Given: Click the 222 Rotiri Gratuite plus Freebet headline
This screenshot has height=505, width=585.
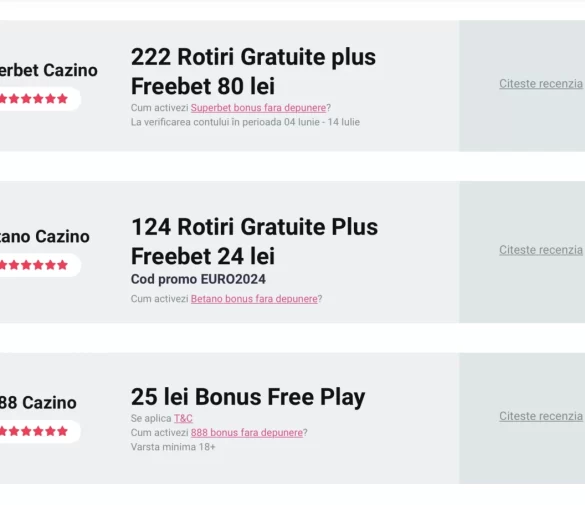Looking at the screenshot, I should (x=253, y=72).
